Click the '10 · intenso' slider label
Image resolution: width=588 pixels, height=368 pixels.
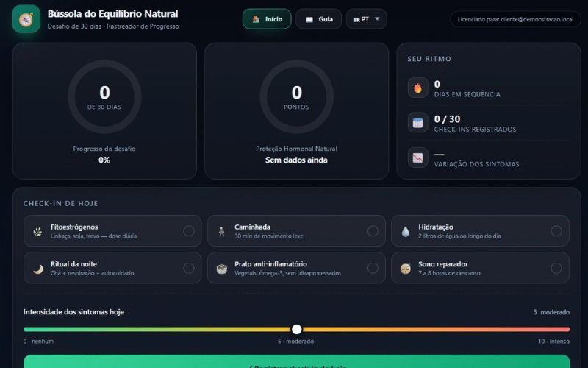click(554, 342)
